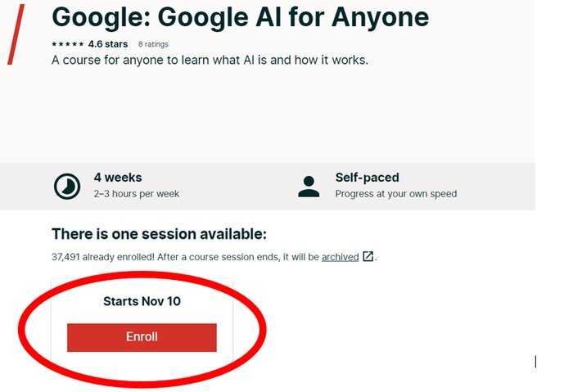Viewport: 573px width, 392px height.
Task: Click the red slash decoration beside title
Action: (16, 34)
